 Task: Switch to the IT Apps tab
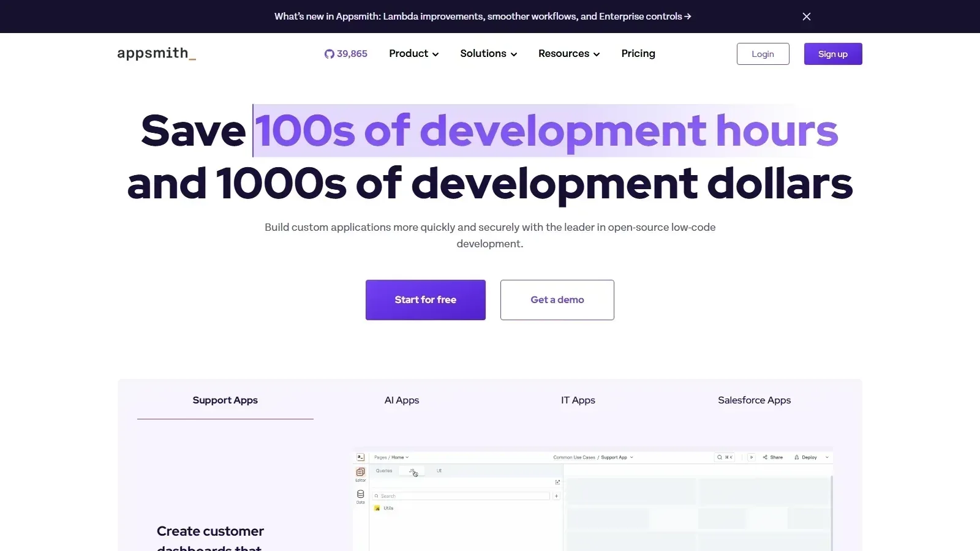(578, 400)
